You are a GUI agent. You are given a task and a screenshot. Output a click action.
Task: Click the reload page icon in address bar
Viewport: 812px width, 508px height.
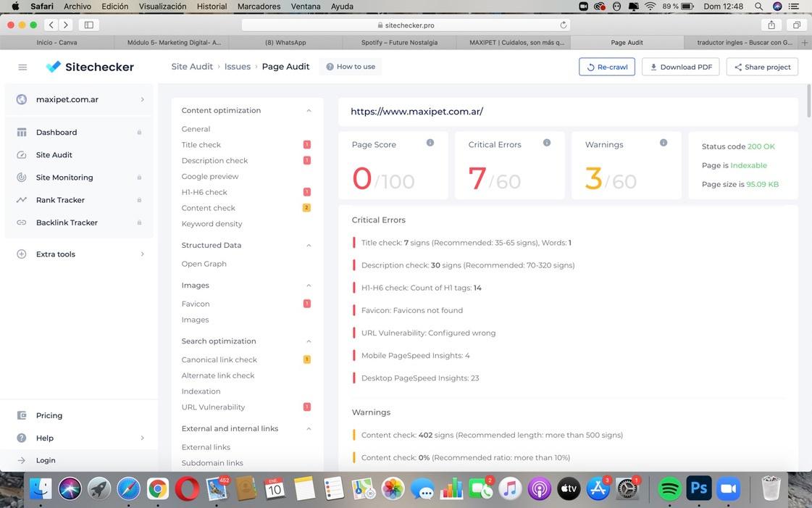click(x=564, y=25)
